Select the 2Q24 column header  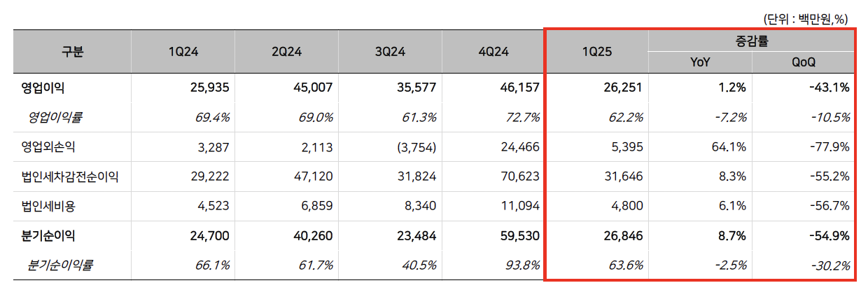286,52
